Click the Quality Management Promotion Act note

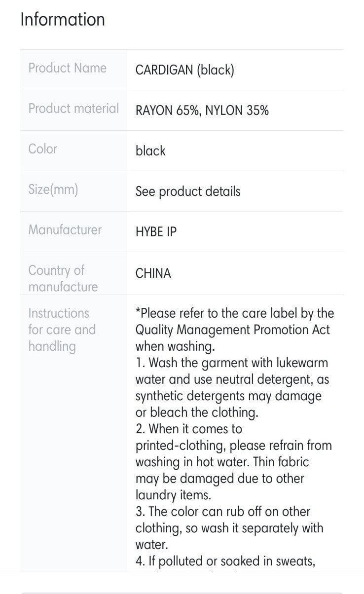(235, 330)
